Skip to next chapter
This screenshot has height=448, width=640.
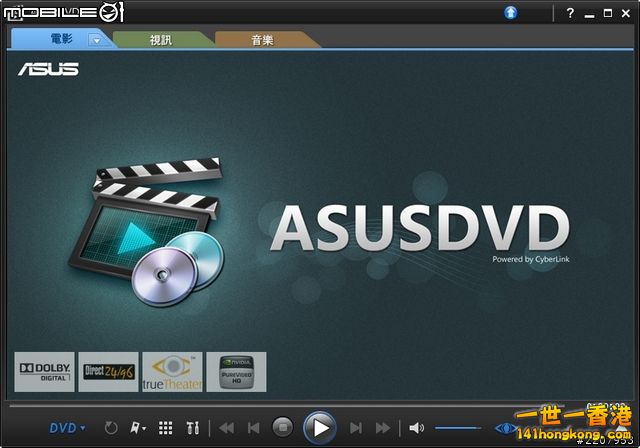(355, 428)
